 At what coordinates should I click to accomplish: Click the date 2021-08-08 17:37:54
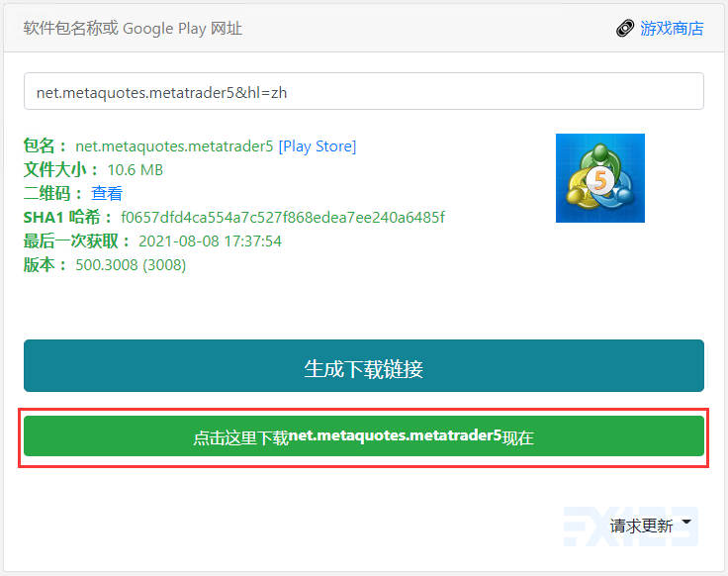pos(210,241)
